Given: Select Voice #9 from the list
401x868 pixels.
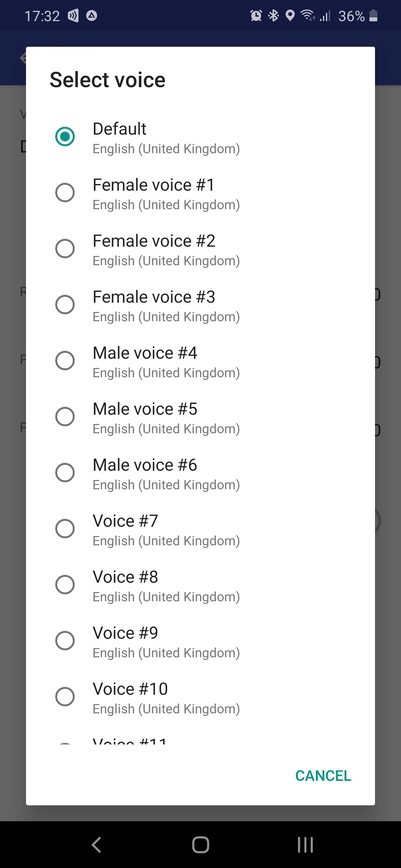Looking at the screenshot, I should pos(65,641).
